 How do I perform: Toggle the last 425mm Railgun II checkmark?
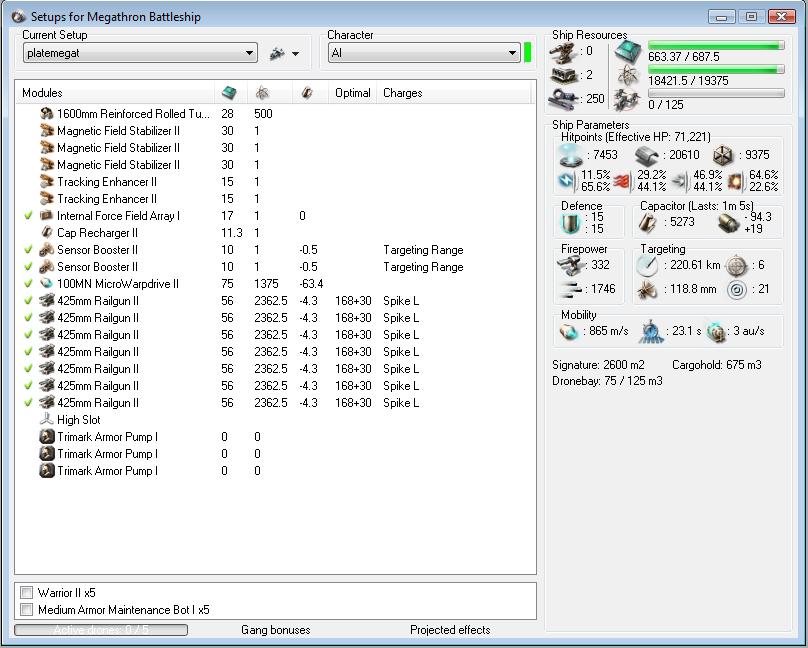28,402
